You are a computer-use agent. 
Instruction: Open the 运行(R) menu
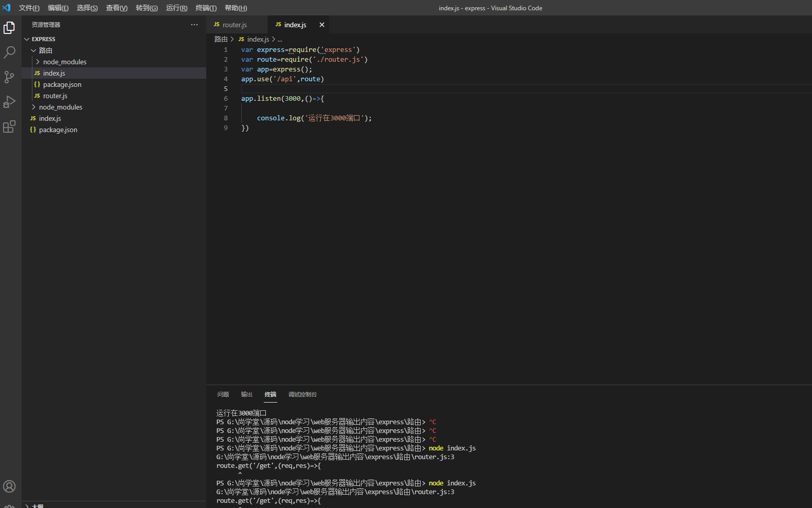[x=176, y=8]
